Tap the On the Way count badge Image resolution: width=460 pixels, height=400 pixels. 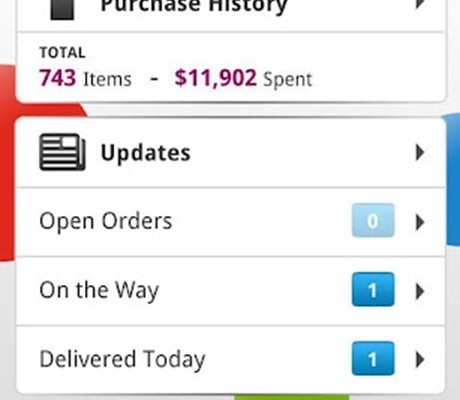pos(373,289)
